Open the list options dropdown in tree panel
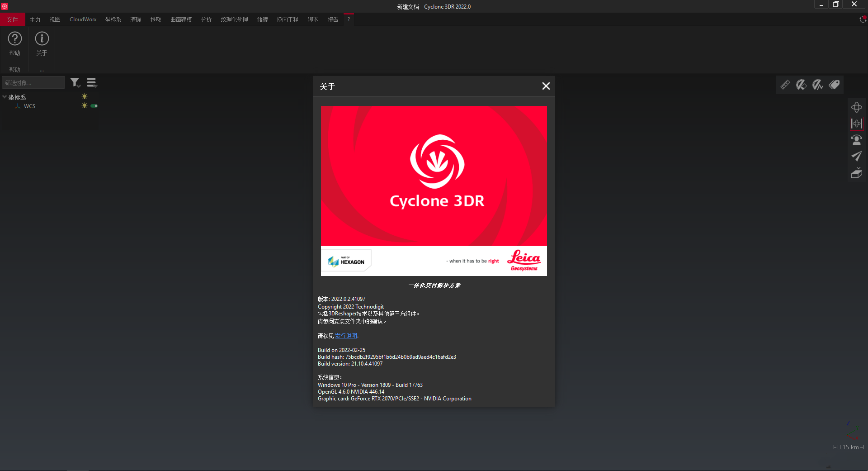The width and height of the screenshot is (868, 471). (x=92, y=83)
